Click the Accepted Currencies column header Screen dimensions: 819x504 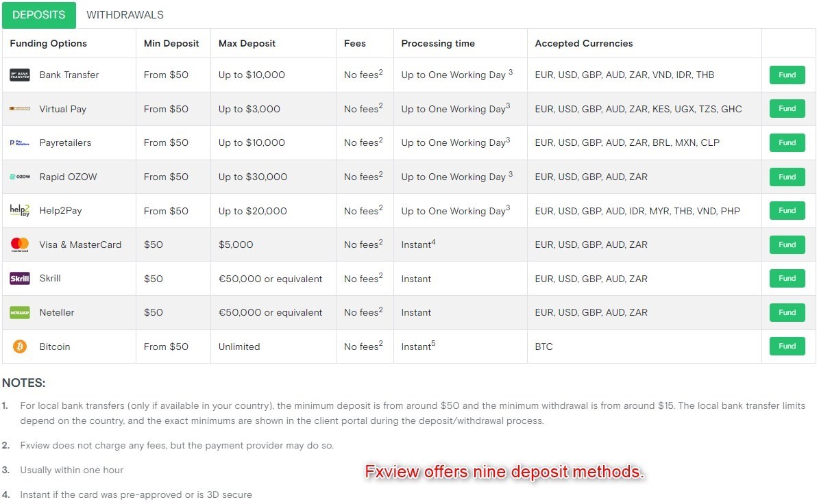pos(583,43)
